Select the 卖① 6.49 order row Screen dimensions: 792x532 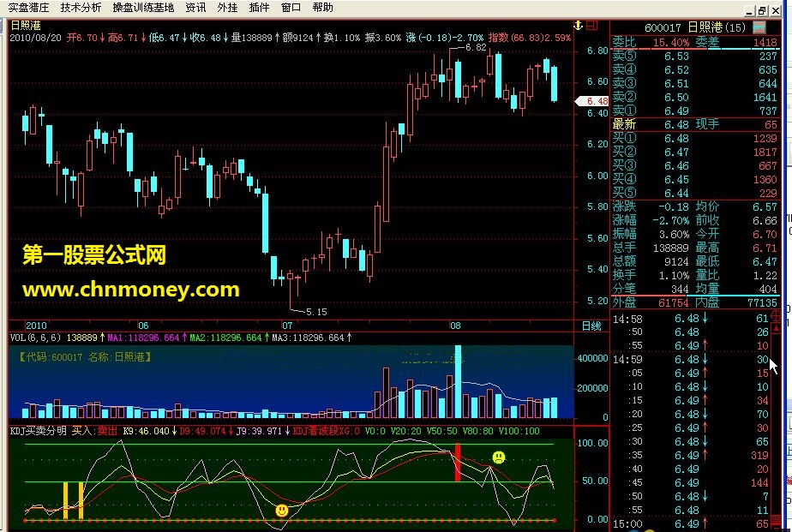(694, 111)
